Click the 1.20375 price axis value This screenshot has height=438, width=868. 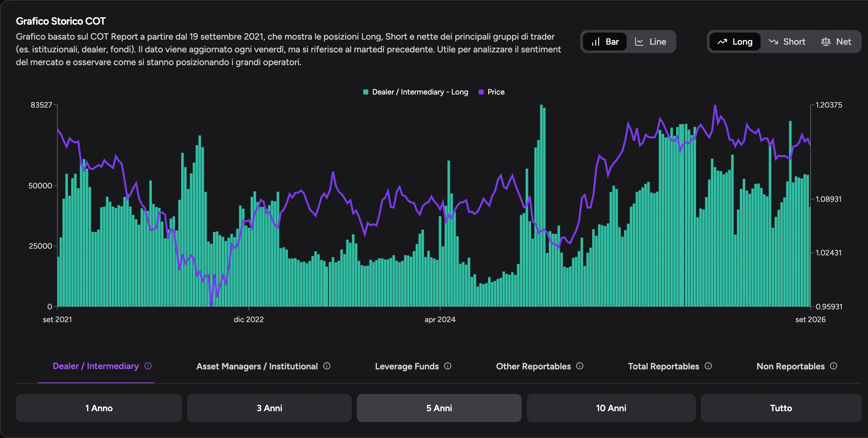pos(828,105)
